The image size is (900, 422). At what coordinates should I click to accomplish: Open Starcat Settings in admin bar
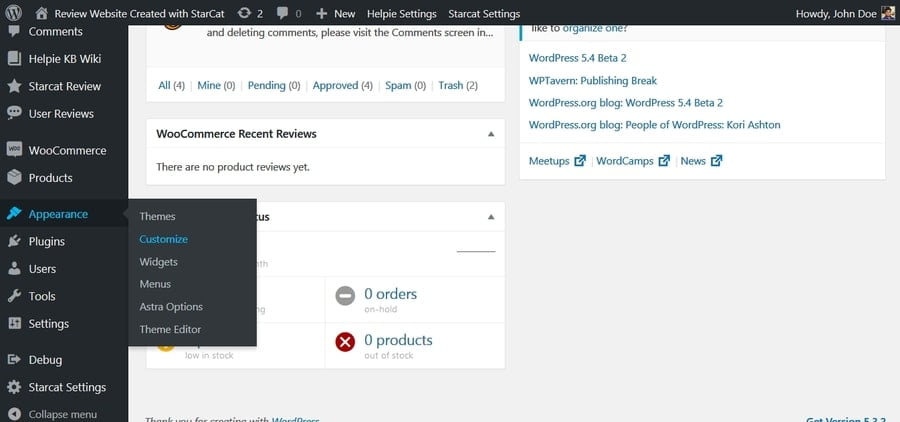(x=484, y=14)
